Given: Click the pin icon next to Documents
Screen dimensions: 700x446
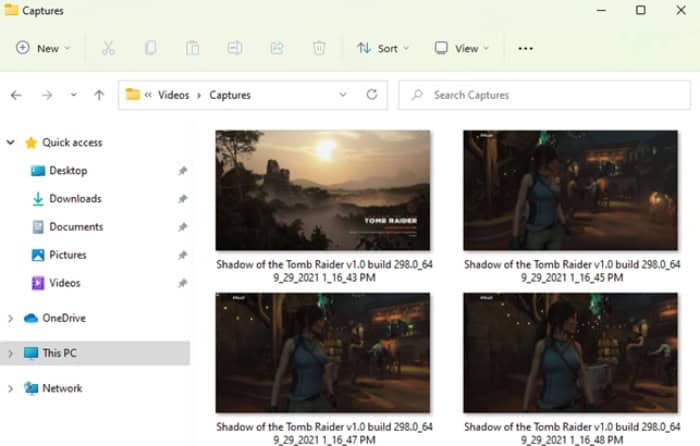Looking at the screenshot, I should tap(182, 227).
